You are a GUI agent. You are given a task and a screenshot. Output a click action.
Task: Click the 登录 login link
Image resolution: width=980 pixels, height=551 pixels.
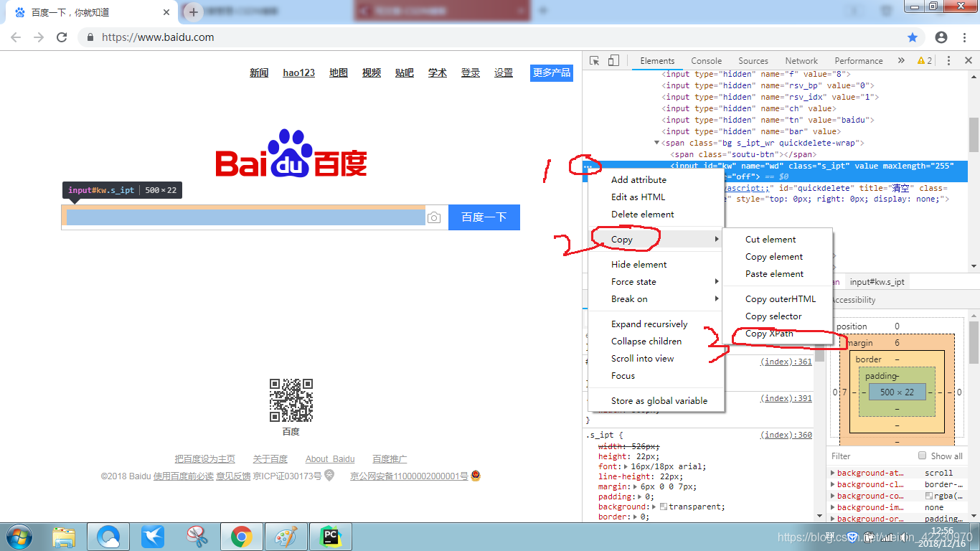click(x=471, y=73)
